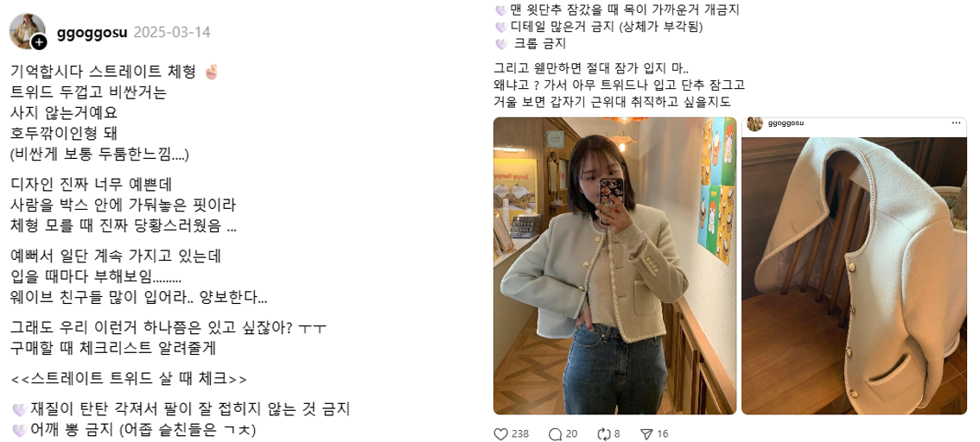This screenshot has height=442, width=980.
Task: Click the follow plus badge on avatar
Action: pyautogui.click(x=39, y=41)
